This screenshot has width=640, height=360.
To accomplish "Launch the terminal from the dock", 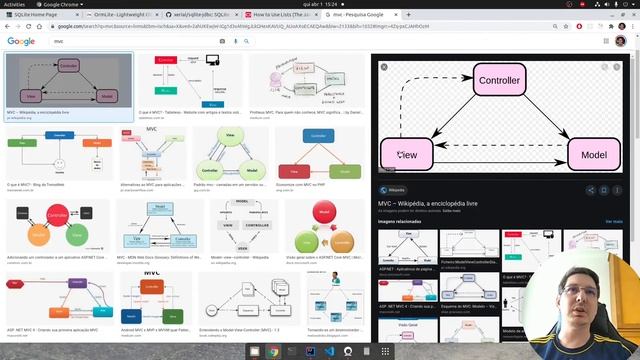I will click(292, 351).
